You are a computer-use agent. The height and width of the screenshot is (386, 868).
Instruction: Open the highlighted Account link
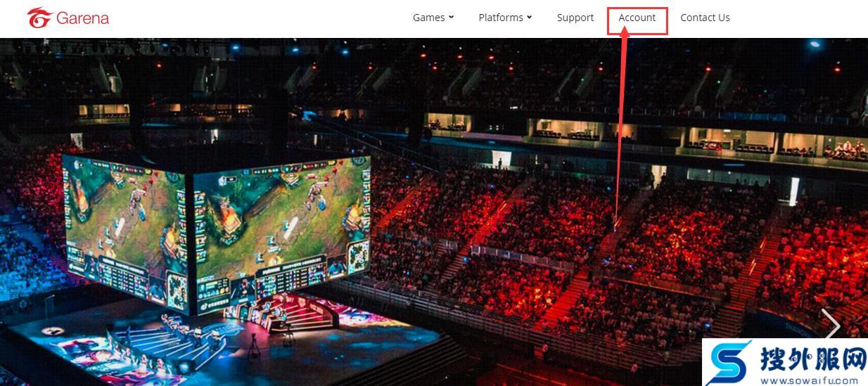click(637, 18)
